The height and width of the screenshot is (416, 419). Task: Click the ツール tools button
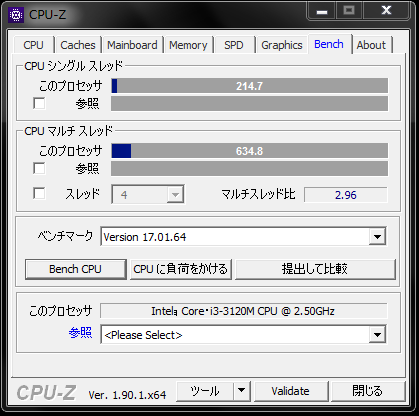(x=205, y=391)
